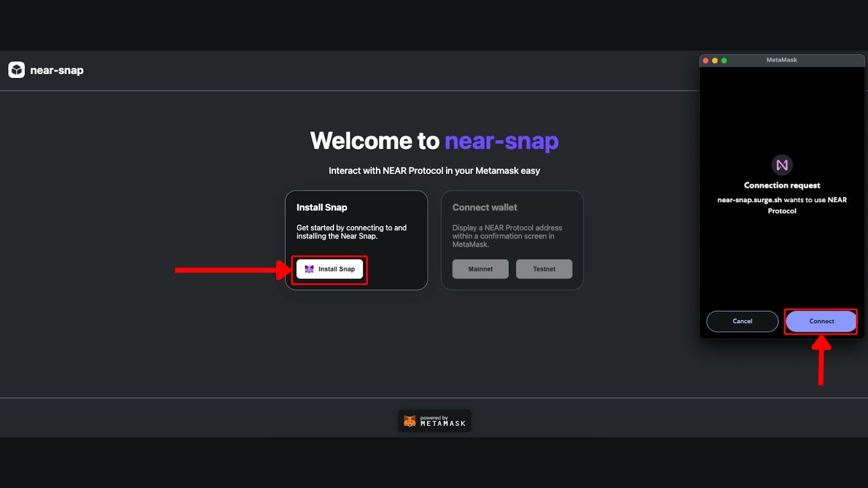Click 'Get started by connecting to and installing' text
Image resolution: width=868 pixels, height=488 pixels.
[351, 232]
